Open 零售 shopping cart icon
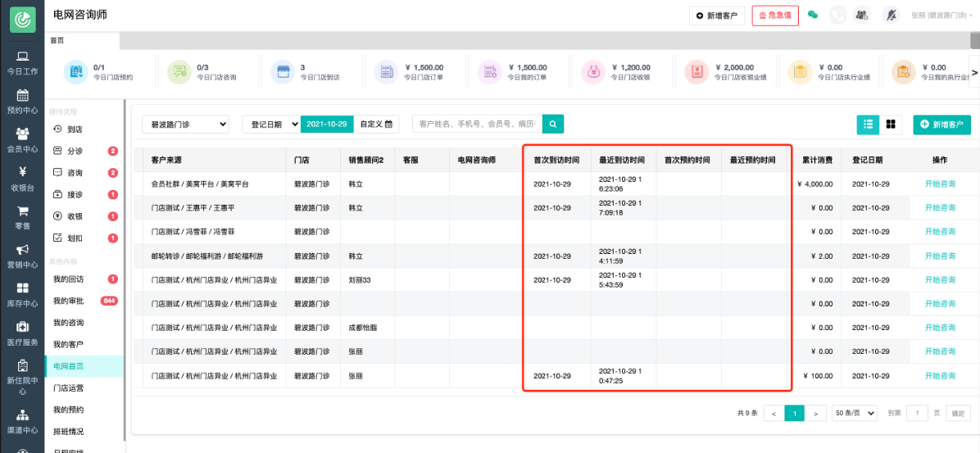This screenshot has width=980, height=453. coord(22,218)
